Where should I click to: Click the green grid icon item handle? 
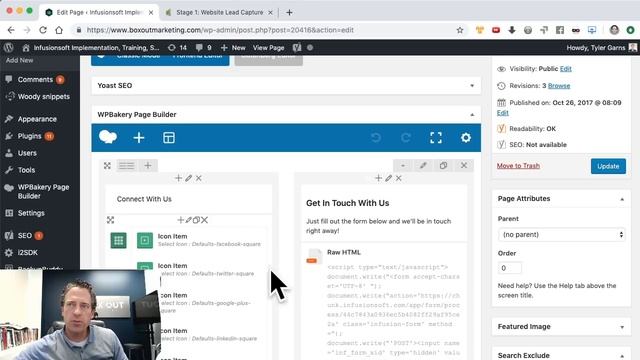(x=118, y=240)
